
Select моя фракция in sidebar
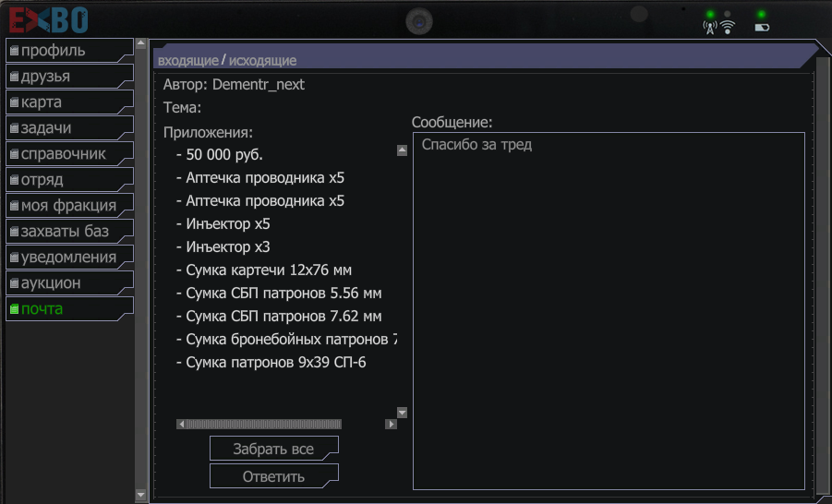point(68,205)
